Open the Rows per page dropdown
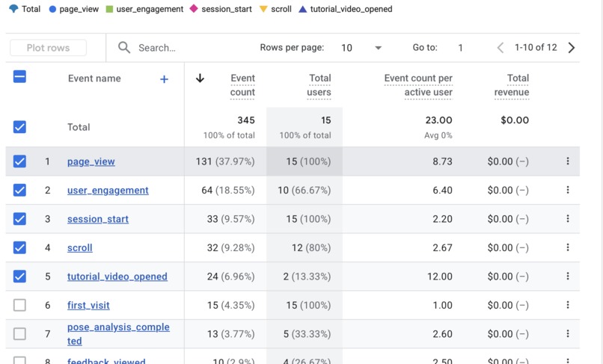This screenshot has height=364, width=603. 361,48
